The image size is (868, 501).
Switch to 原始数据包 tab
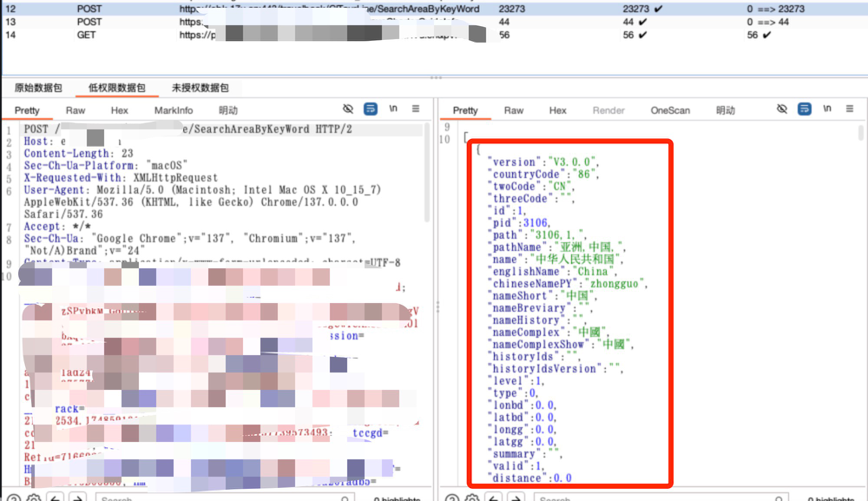(38, 88)
